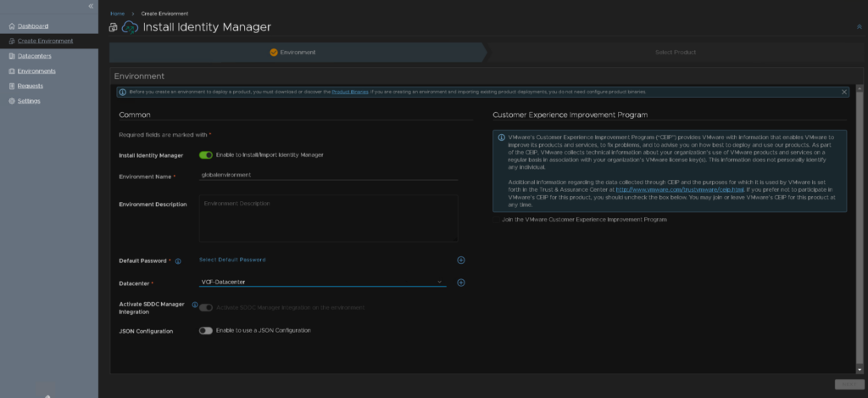
Task: Click the Next button
Action: click(849, 384)
